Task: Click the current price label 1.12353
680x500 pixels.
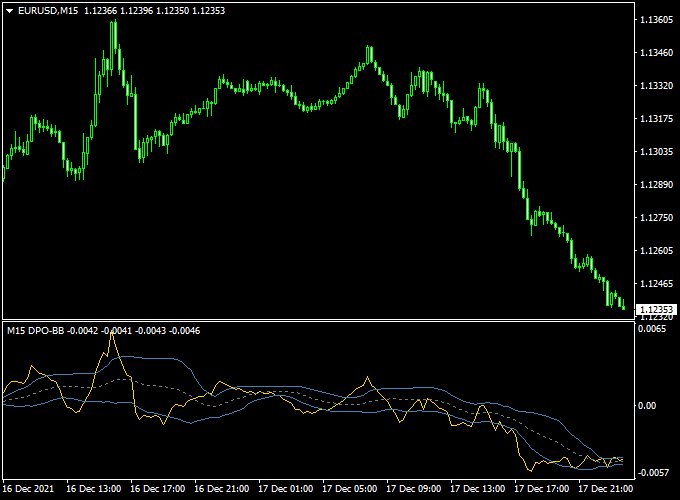Action: (656, 309)
